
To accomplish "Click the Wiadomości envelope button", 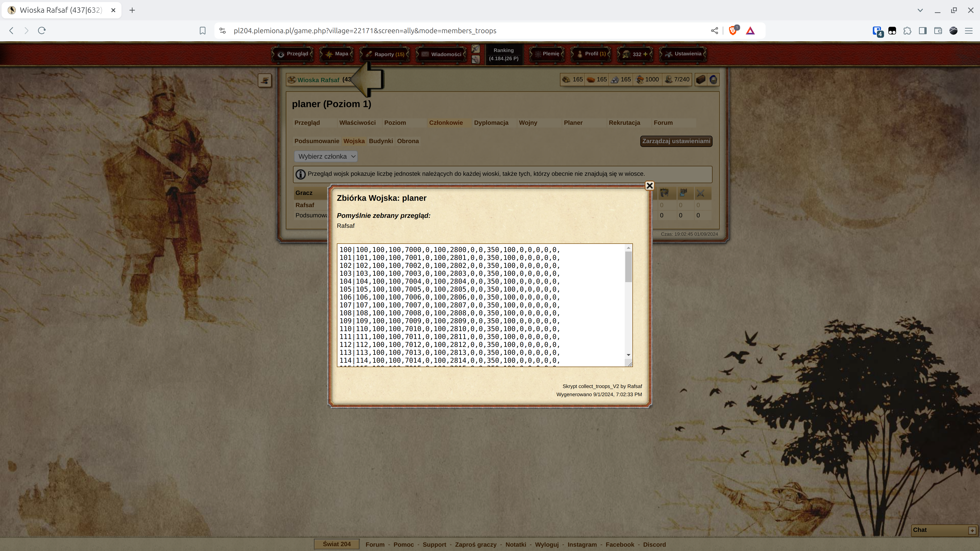I will pos(441,54).
